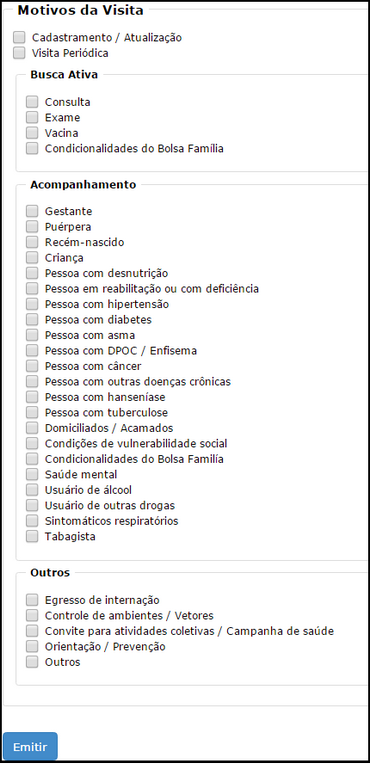This screenshot has width=370, height=764.
Task: Select the Exame checkbox
Action: [32, 117]
